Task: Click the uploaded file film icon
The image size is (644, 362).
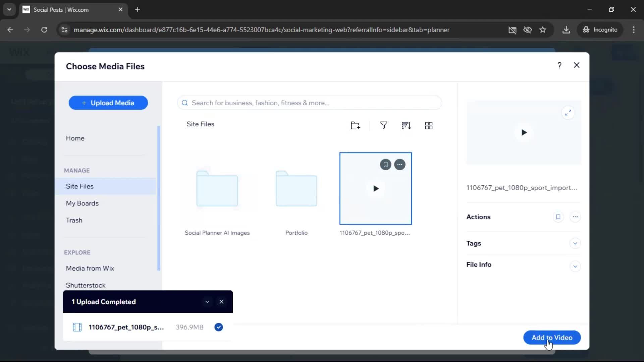Action: [x=77, y=327]
